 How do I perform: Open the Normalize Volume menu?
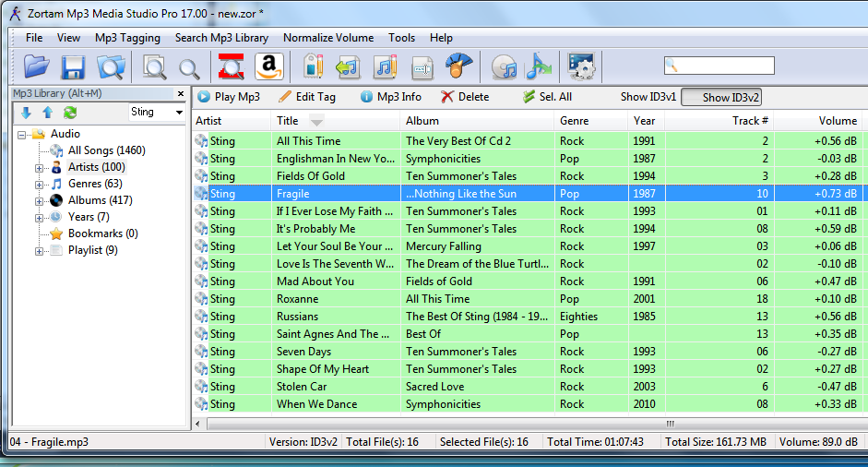(328, 38)
